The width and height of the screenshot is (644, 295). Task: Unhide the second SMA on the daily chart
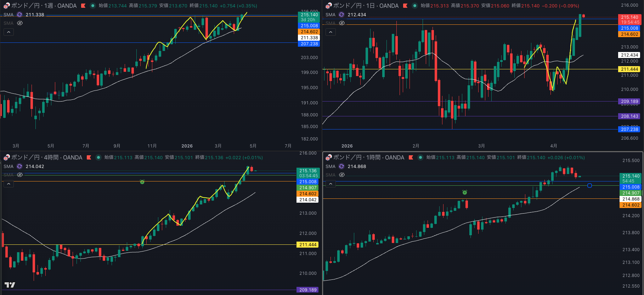[x=342, y=23]
